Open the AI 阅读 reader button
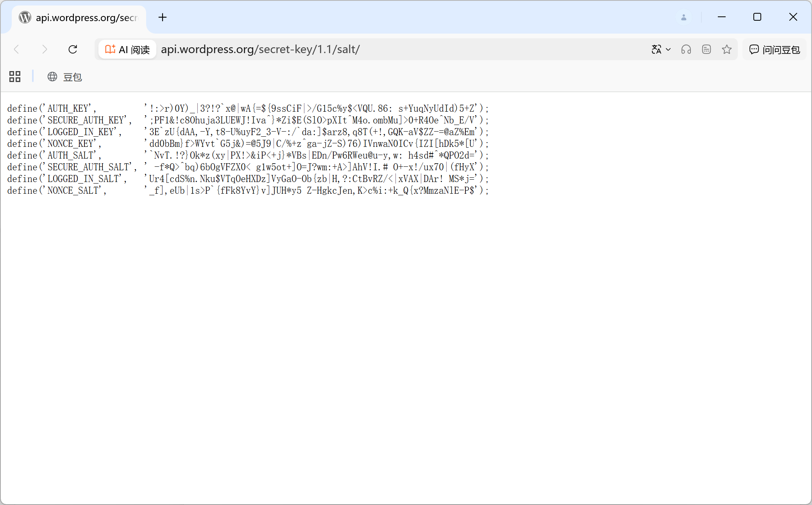The image size is (812, 505). [x=127, y=50]
